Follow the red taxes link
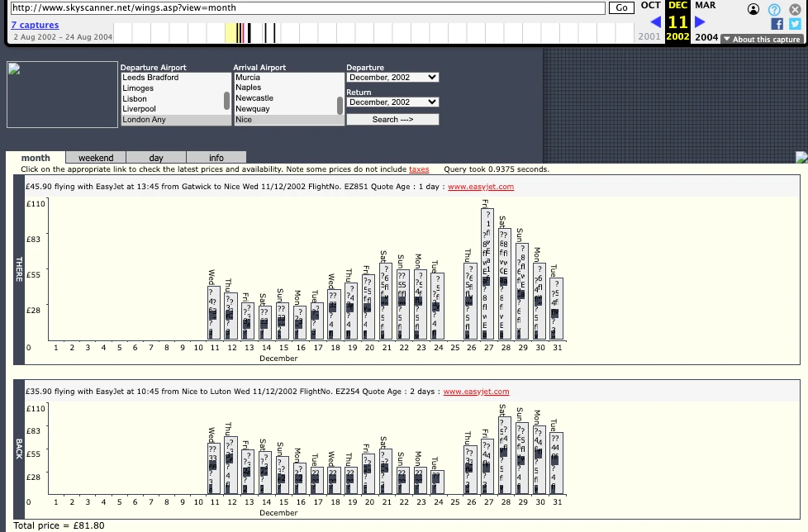Image resolution: width=808 pixels, height=532 pixels. (x=419, y=169)
